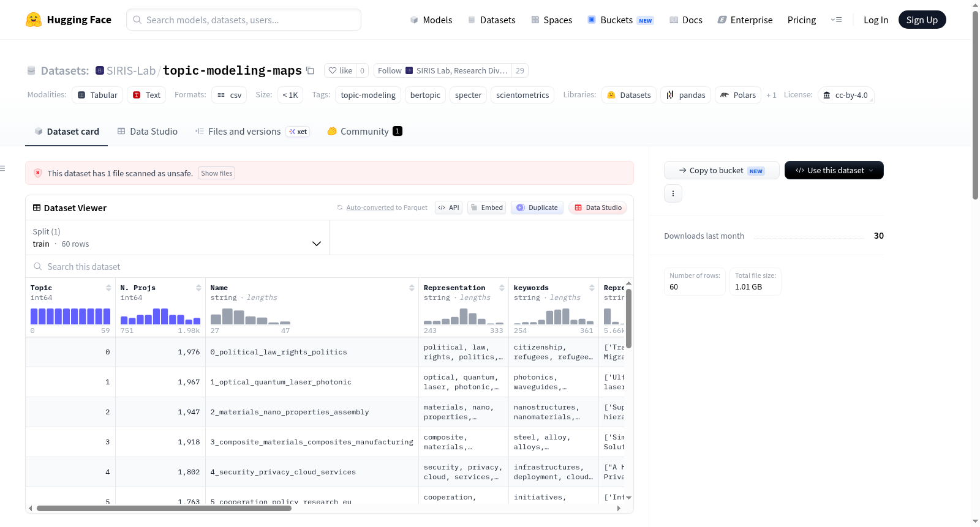The height and width of the screenshot is (527, 980).
Task: Open the Files and versions tab
Action: coord(252,131)
